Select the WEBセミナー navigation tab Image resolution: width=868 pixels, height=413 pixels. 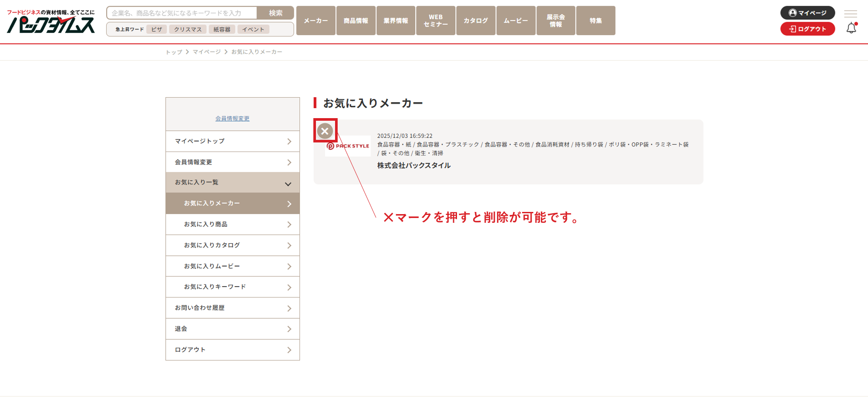coord(436,20)
